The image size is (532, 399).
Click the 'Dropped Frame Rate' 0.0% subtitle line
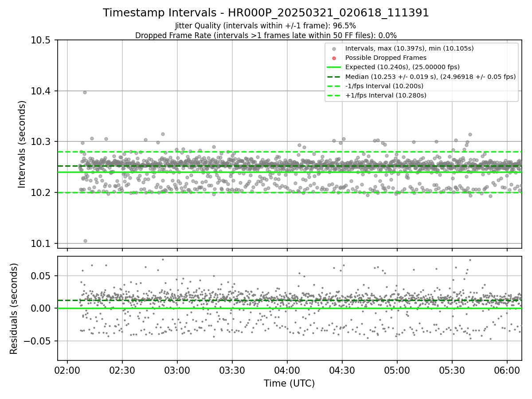click(x=266, y=35)
